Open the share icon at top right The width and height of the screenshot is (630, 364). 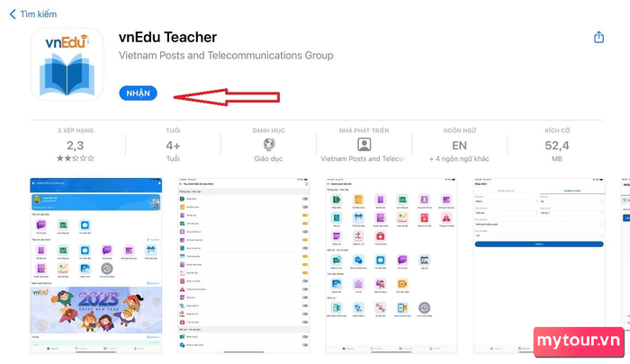[x=598, y=37]
